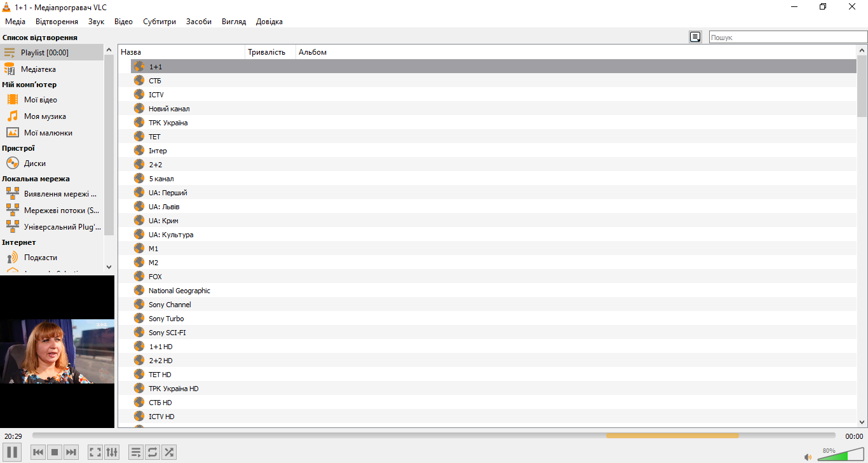Screen dimensions: 868x463
Task: Select Універсальний Plug'n'Play item
Action: [x=51, y=227]
